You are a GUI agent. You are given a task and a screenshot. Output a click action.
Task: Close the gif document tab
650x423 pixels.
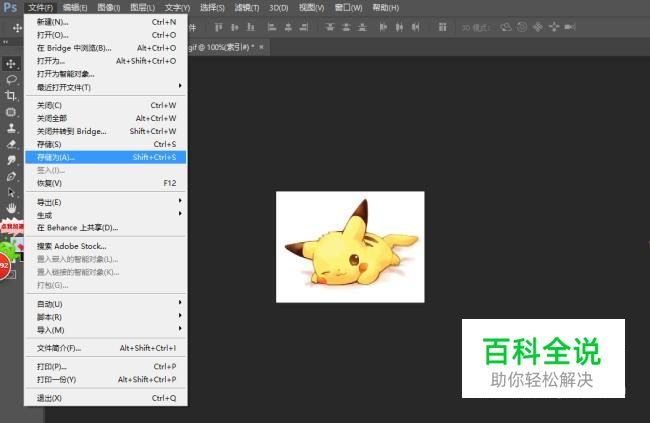261,47
